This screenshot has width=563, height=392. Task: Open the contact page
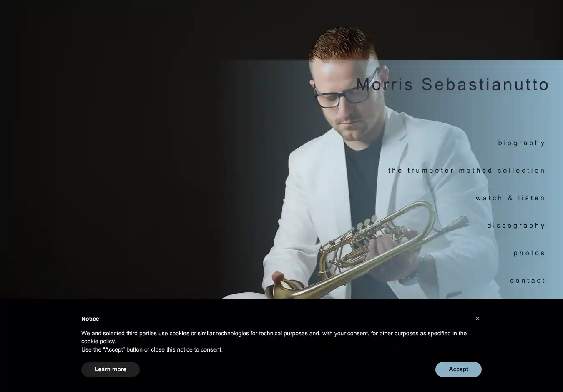point(528,281)
